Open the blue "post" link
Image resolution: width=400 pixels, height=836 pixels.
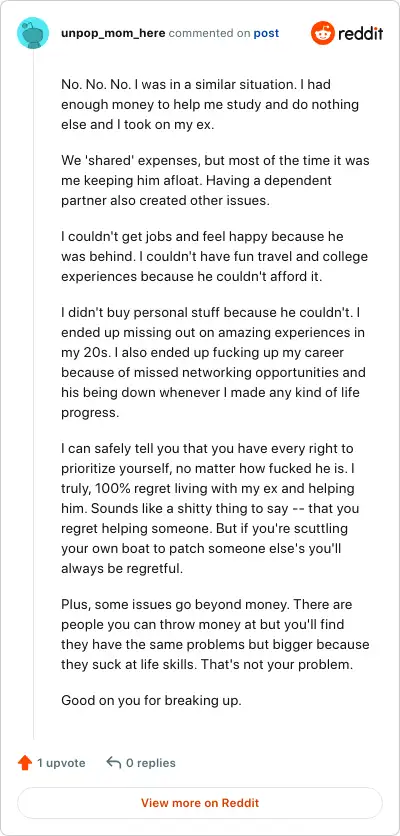coord(266,33)
